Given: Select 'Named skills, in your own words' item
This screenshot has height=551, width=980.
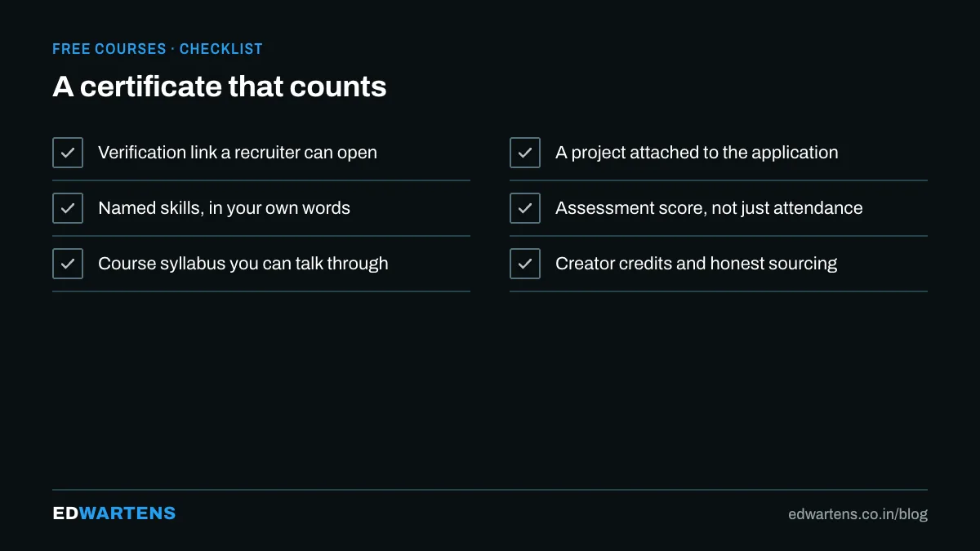Looking at the screenshot, I should click(224, 208).
